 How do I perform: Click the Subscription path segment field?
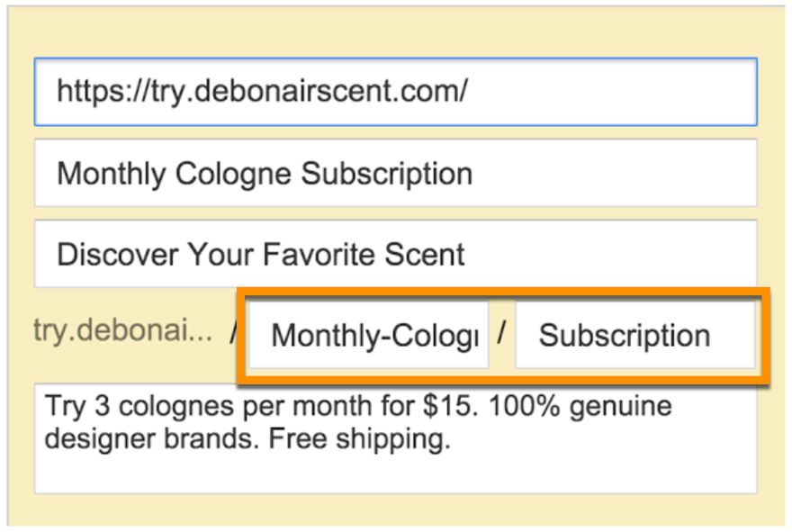coord(634,334)
